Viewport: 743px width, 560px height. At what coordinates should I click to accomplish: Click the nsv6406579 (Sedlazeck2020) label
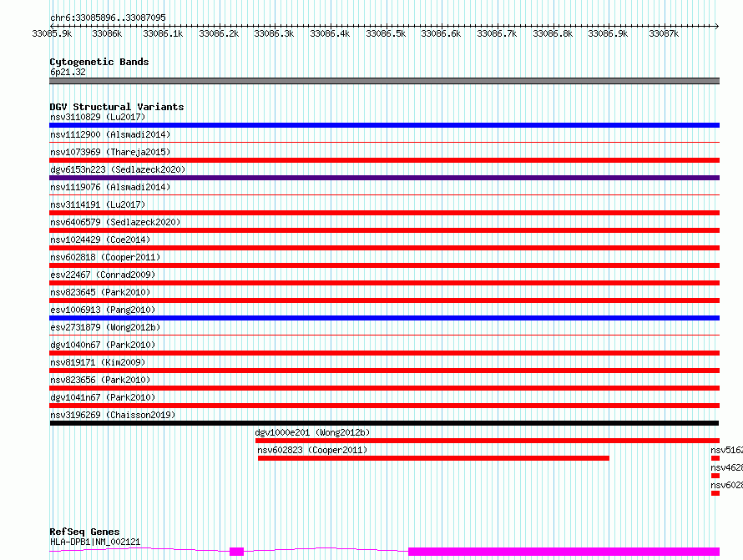pos(115,222)
